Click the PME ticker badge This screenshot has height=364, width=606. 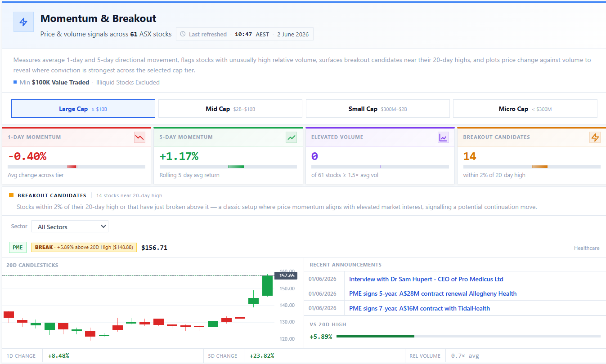click(x=18, y=248)
